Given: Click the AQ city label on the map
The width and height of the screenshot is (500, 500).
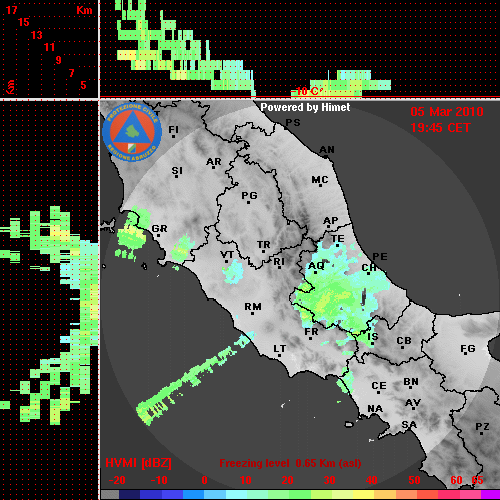Looking at the screenshot, I should point(316,266).
